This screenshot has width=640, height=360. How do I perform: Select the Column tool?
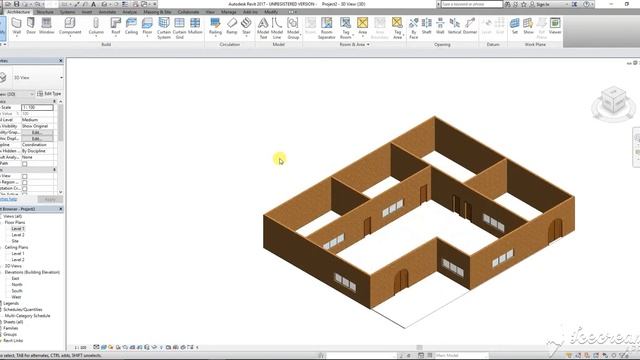(96, 26)
